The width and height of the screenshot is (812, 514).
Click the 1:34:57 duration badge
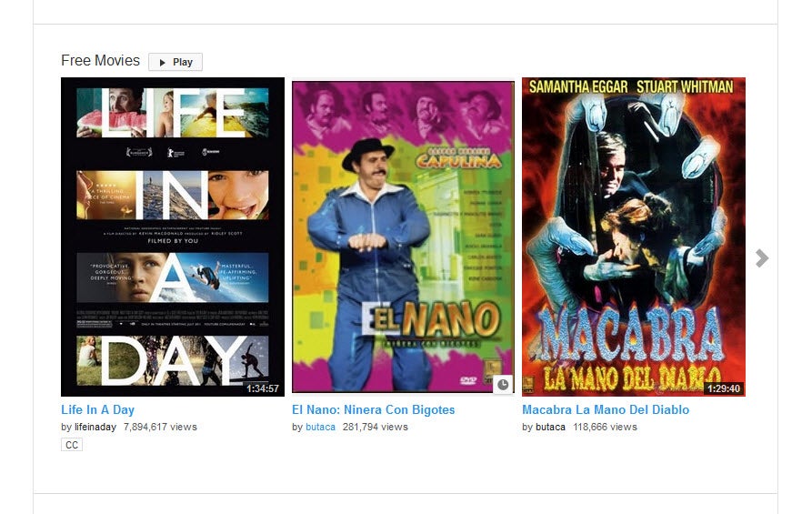tap(263, 388)
